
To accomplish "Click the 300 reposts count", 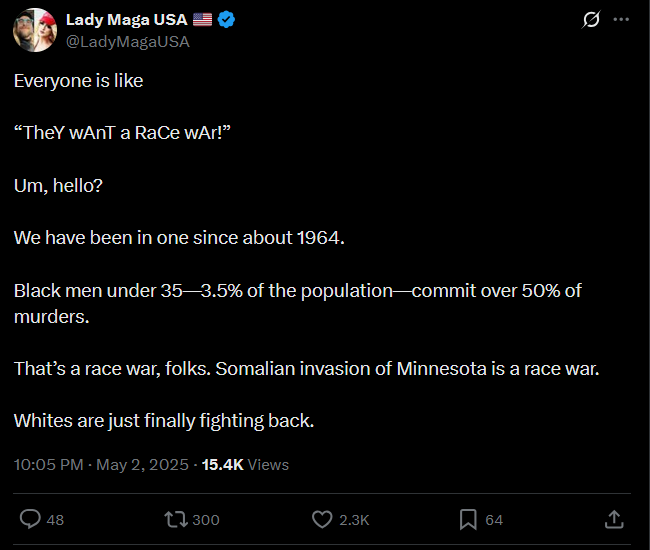I will (x=206, y=520).
